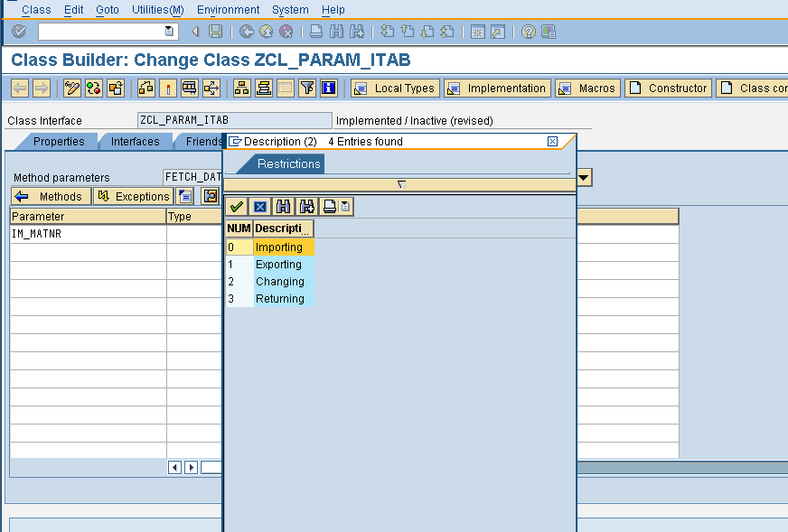The width and height of the screenshot is (788, 532).
Task: Expand the Restrictions section triangle
Action: 399,184
